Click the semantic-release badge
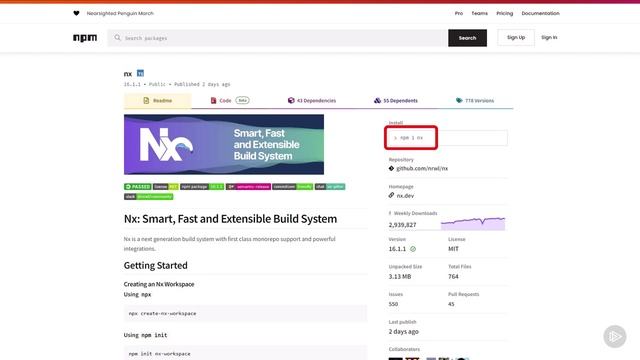Image resolution: width=640 pixels, height=360 pixels. pos(249,187)
